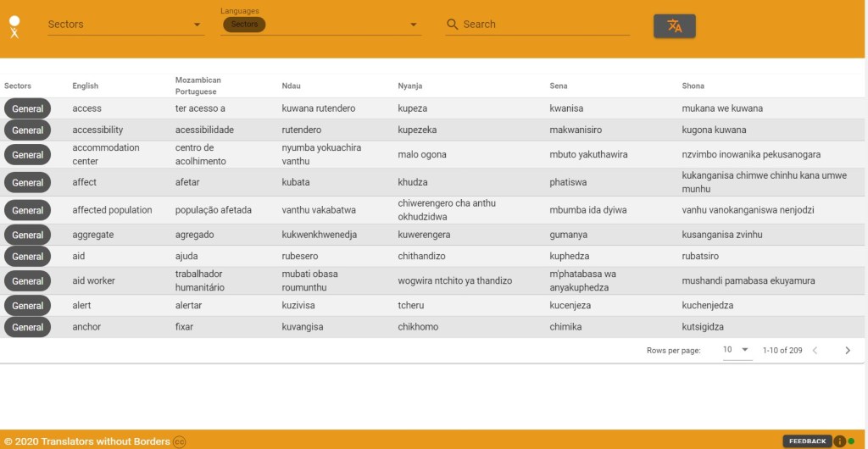Click the Shona column header

[693, 86]
